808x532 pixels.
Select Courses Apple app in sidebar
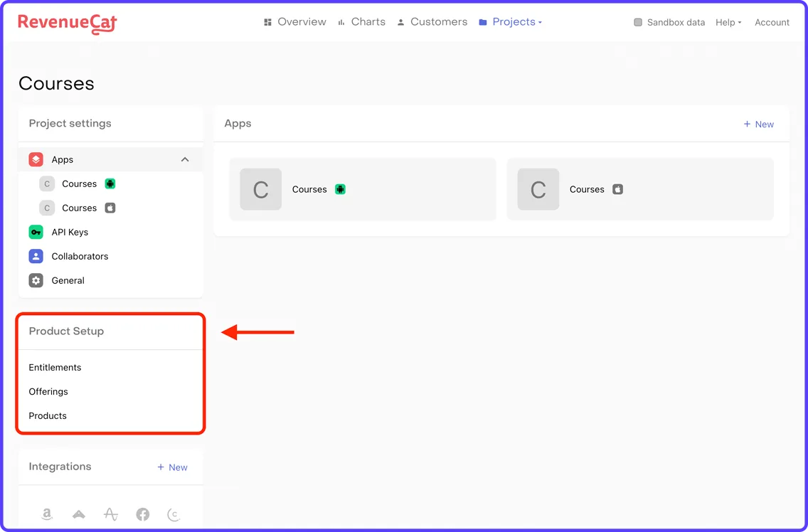tap(111, 208)
